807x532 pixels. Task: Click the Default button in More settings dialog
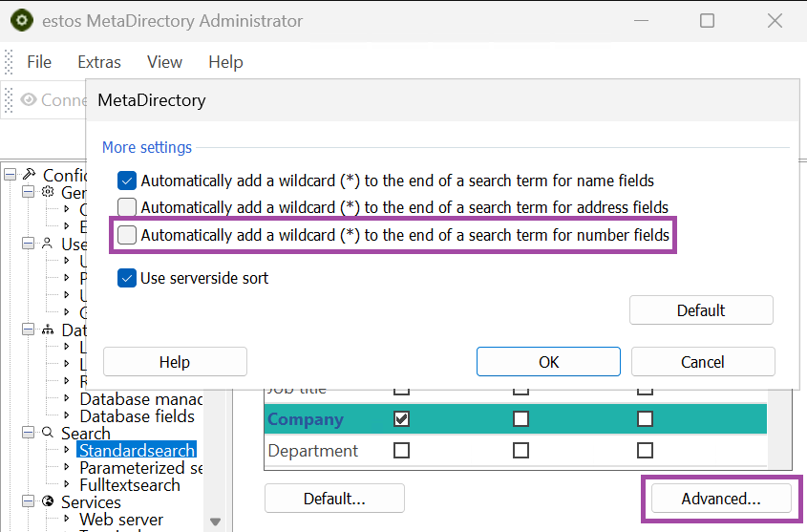click(x=701, y=310)
